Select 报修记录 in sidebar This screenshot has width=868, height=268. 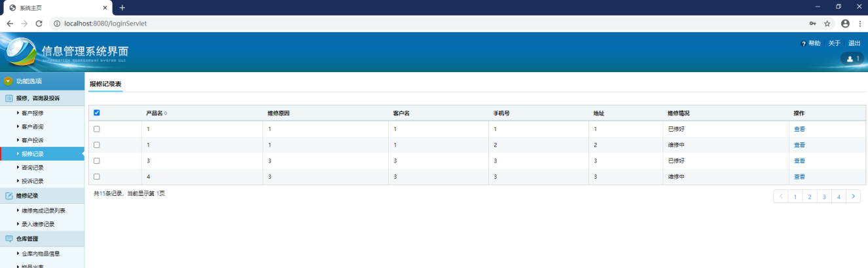pos(43,154)
